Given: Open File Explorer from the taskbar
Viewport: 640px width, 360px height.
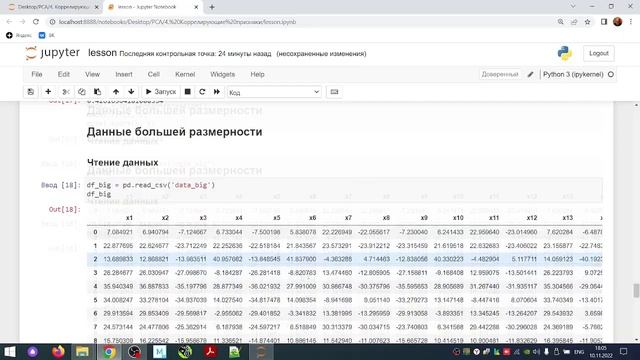Looking at the screenshot, I should (x=82, y=351).
